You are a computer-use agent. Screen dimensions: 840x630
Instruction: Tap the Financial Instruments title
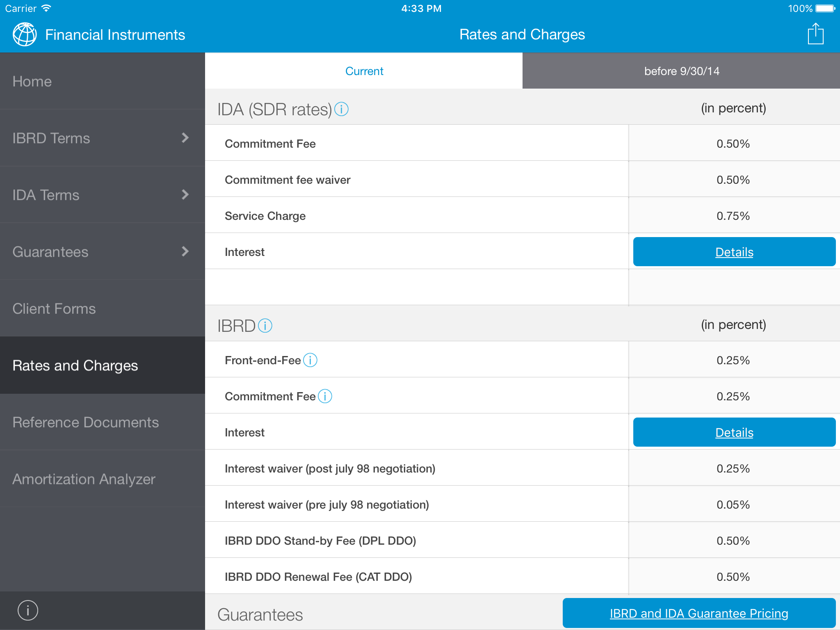tap(115, 34)
